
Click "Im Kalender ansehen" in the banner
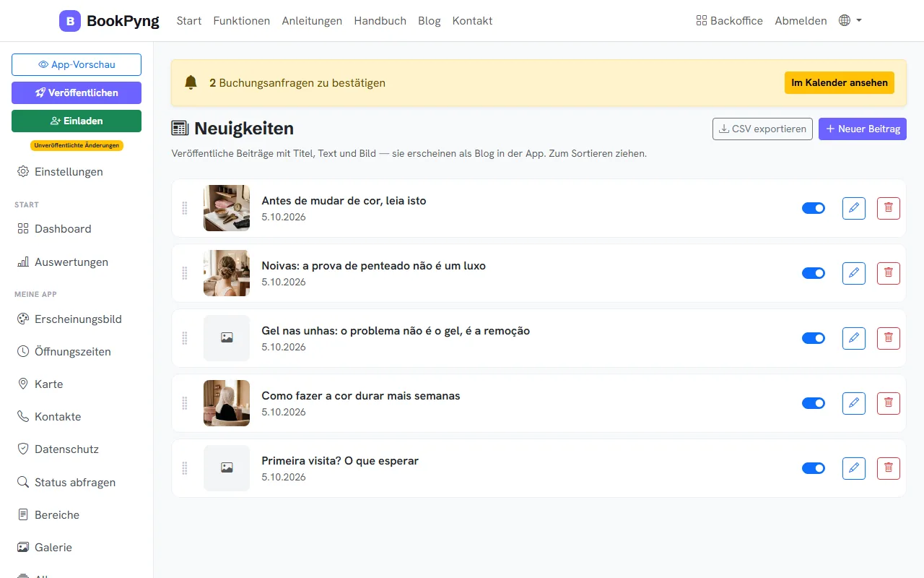tap(840, 83)
